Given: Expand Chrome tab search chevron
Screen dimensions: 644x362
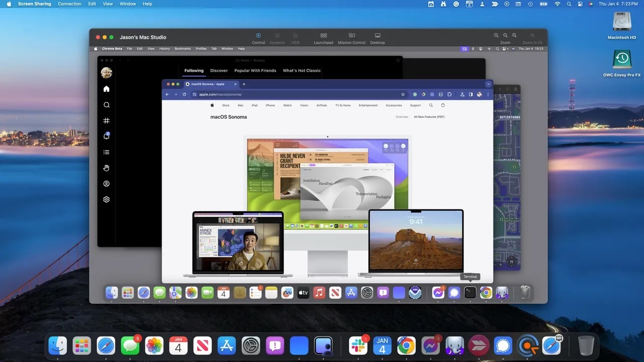Looking at the screenshot, I should pos(488,84).
